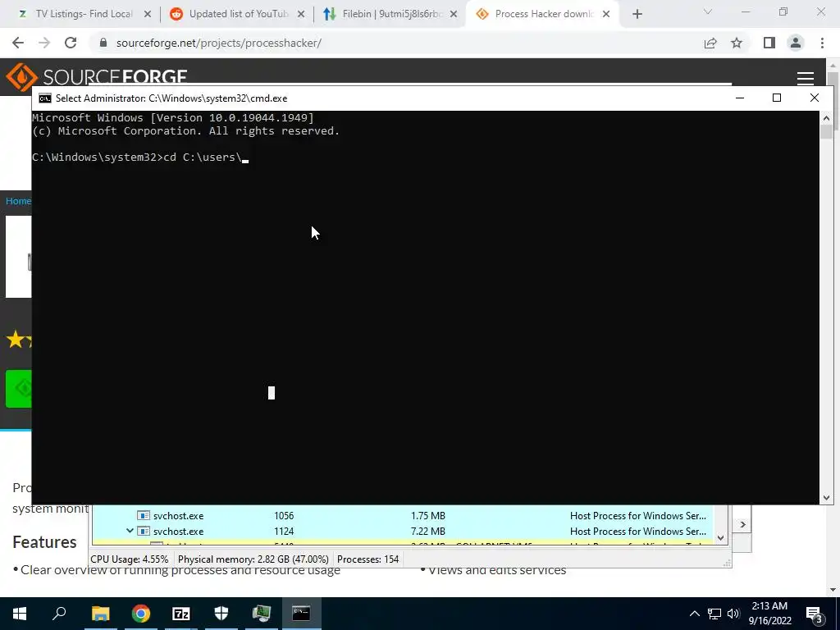The image size is (840, 630).
Task: Show hidden system tray icons
Action: point(694,614)
